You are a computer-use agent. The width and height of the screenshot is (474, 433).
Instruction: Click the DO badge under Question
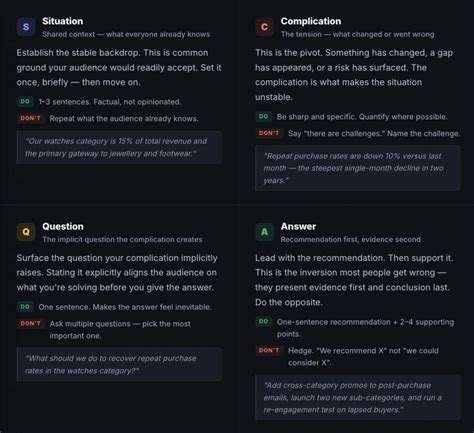(25, 307)
